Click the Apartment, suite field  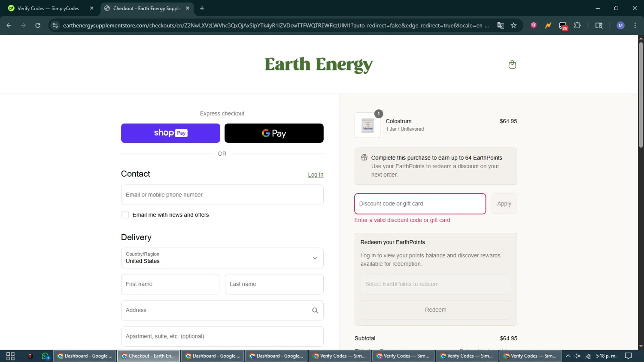pos(222,336)
